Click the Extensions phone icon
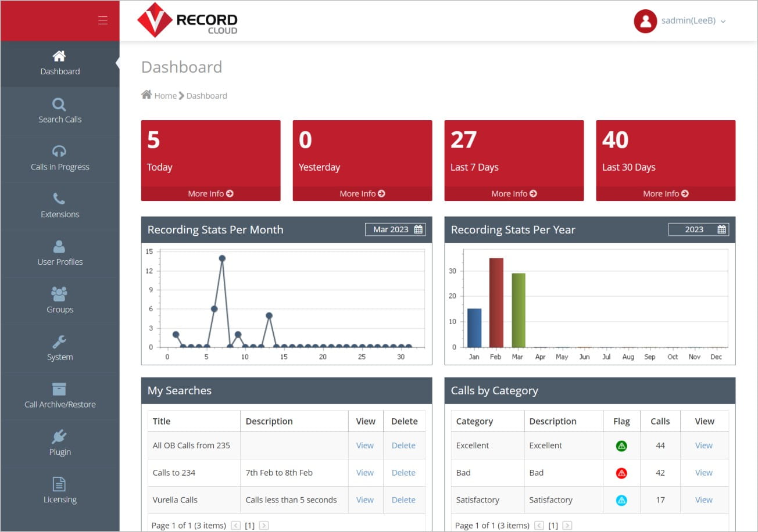The height and width of the screenshot is (532, 758). [59, 199]
